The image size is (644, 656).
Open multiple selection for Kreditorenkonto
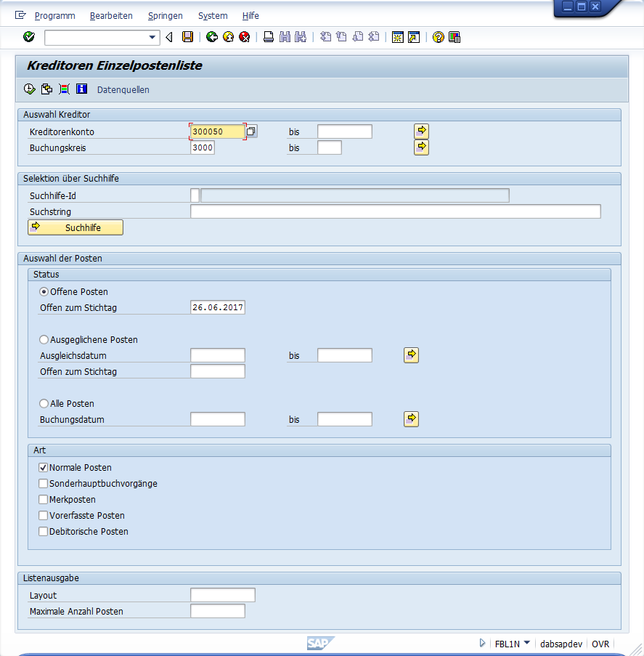pos(421,131)
